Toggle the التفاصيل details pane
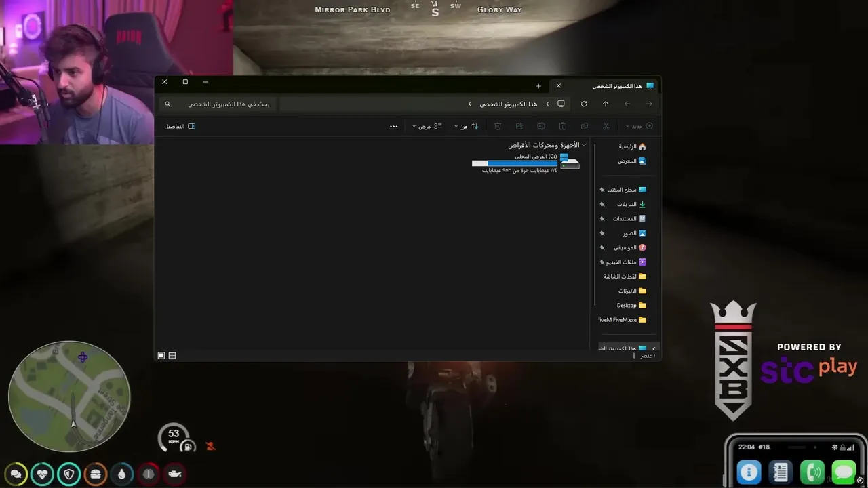 point(180,126)
